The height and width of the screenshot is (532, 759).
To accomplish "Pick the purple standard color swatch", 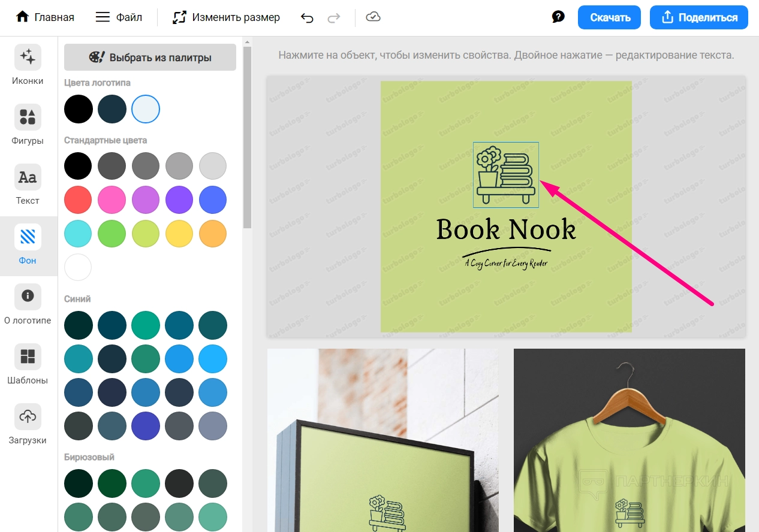I will coord(179,200).
